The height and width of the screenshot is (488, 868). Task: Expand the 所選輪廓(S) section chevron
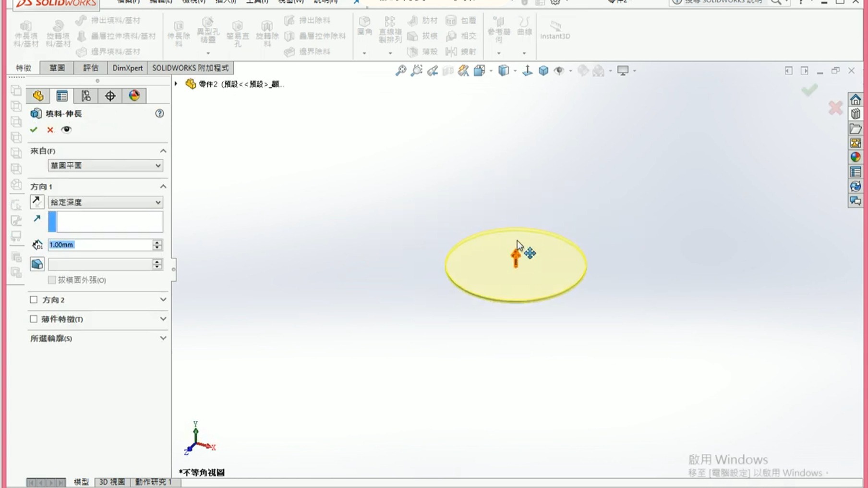click(x=163, y=338)
